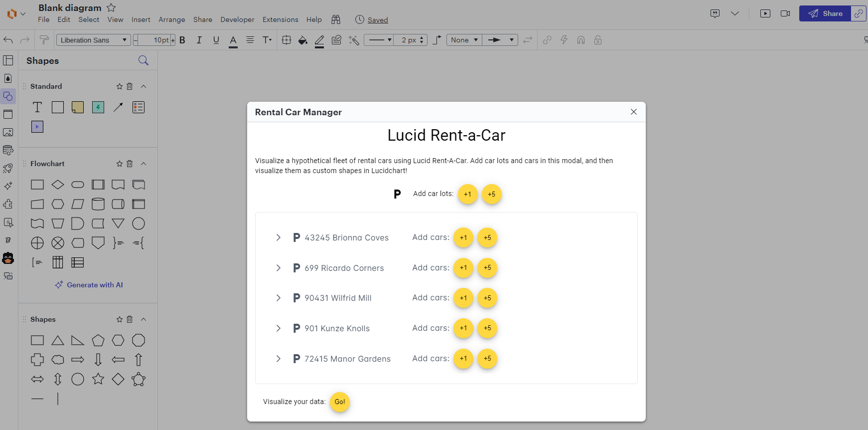Open the File menu
The height and width of the screenshot is (430, 868).
pyautogui.click(x=44, y=19)
